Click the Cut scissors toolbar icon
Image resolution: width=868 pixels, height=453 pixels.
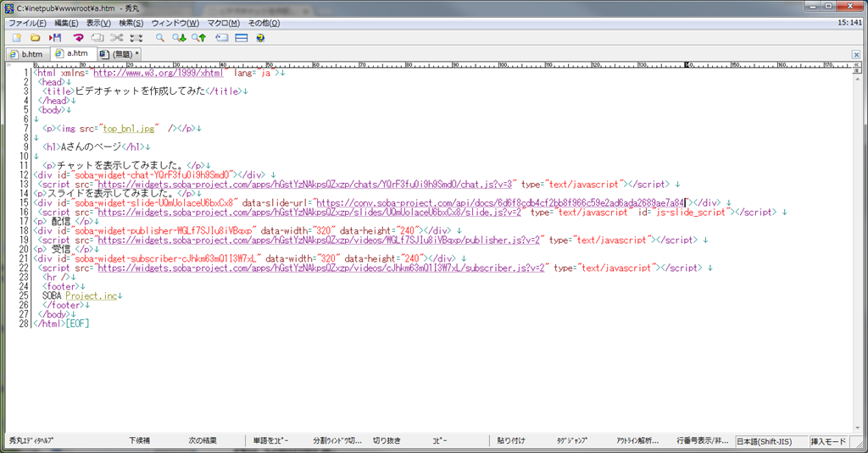[x=116, y=37]
